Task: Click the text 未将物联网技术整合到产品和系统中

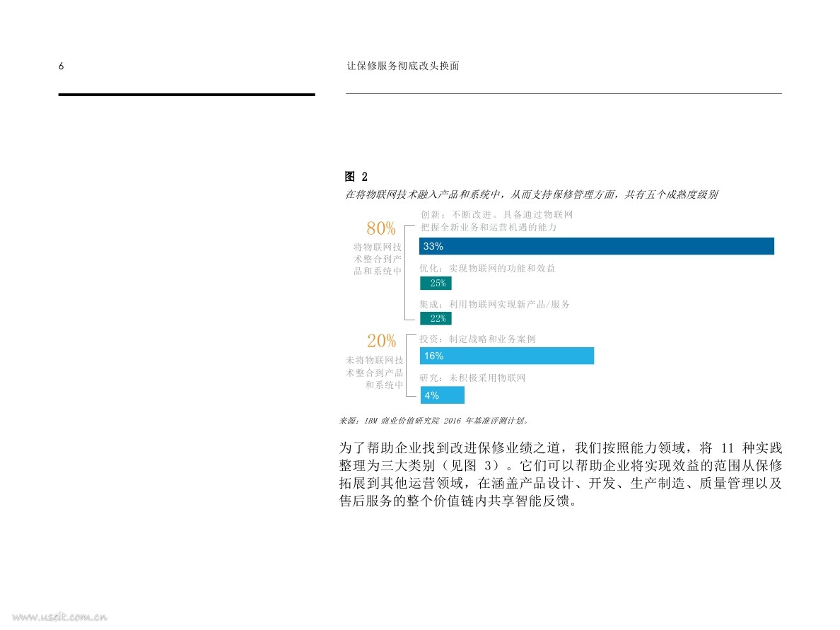Action: pyautogui.click(x=375, y=373)
